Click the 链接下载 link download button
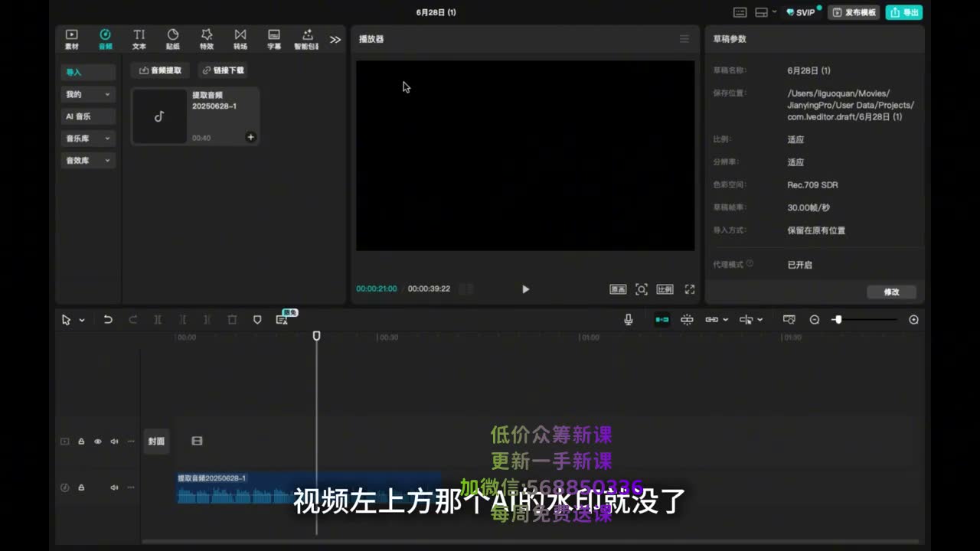This screenshot has width=980, height=551. (223, 70)
